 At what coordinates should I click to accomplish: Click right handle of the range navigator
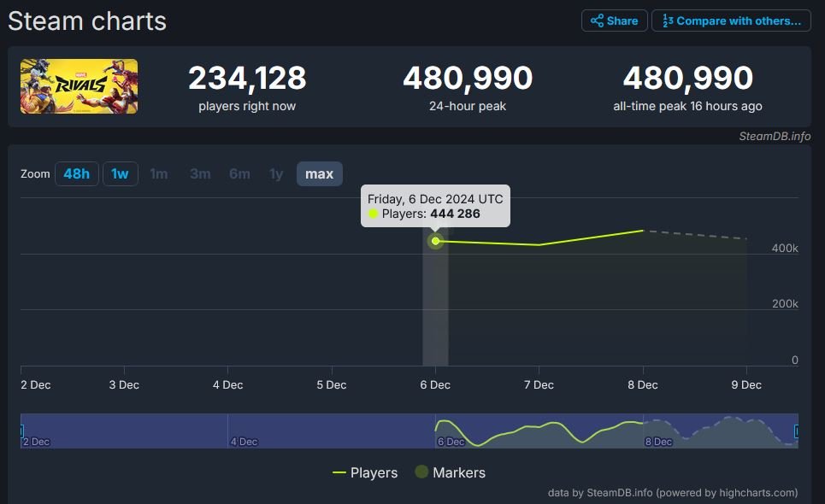coord(797,431)
